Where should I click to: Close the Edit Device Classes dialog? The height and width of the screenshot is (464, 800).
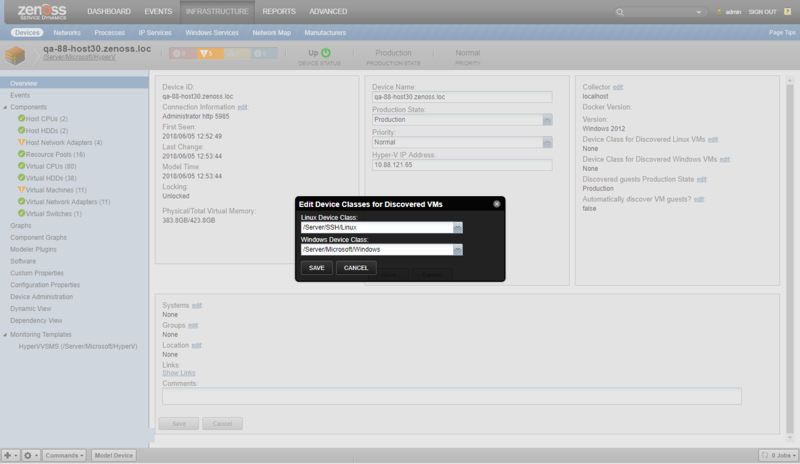click(496, 204)
